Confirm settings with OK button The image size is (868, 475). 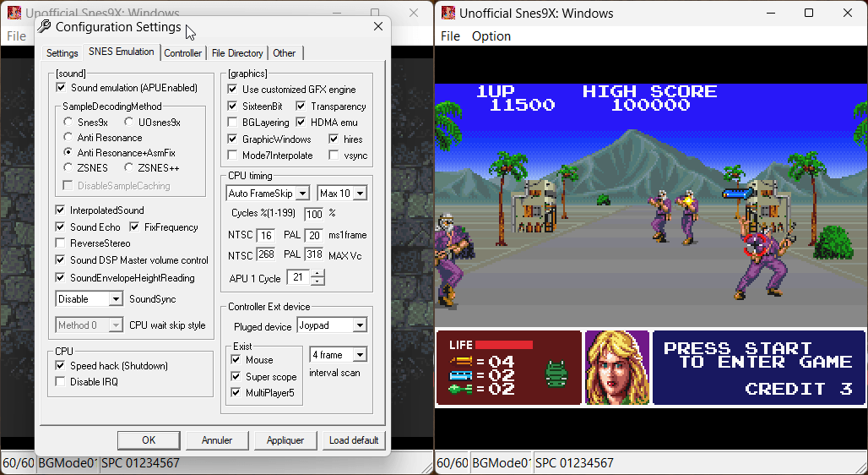click(149, 440)
